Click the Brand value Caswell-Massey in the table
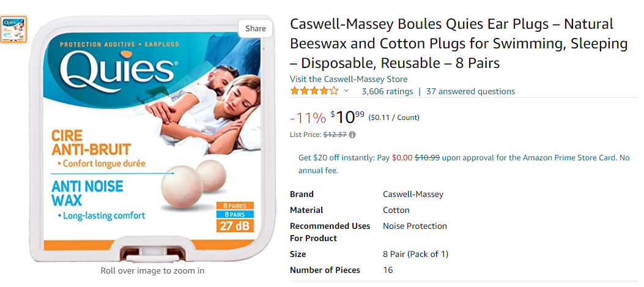 [413, 194]
